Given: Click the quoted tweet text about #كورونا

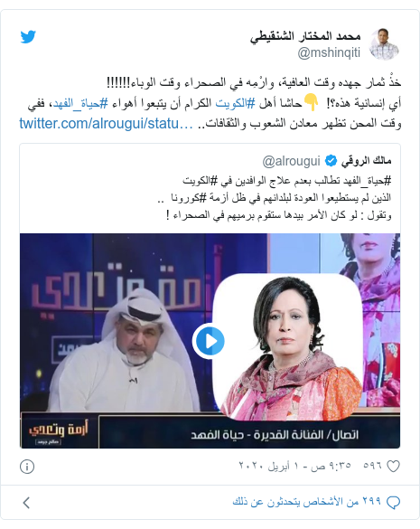Looking at the screenshot, I should pyautogui.click(x=275, y=197).
